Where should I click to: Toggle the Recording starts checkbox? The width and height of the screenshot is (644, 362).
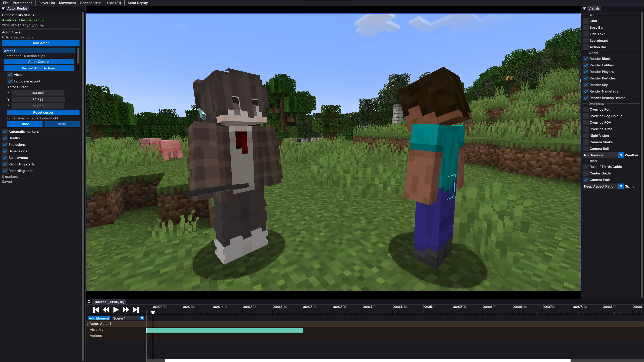5,164
